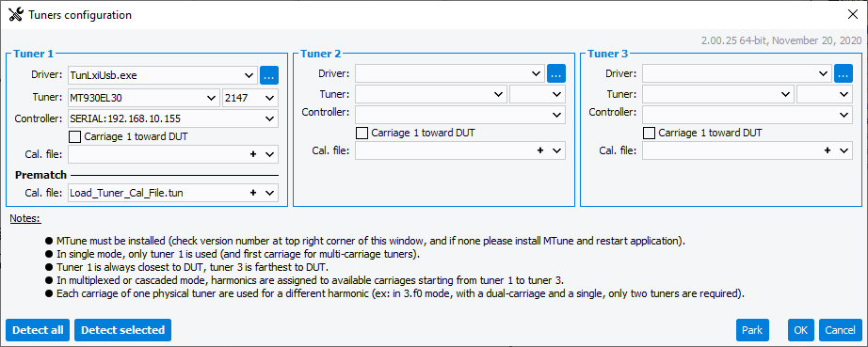The height and width of the screenshot is (347, 868).
Task: Enable Carriage 1 toward DUT for Tuner 2
Action: point(362,133)
